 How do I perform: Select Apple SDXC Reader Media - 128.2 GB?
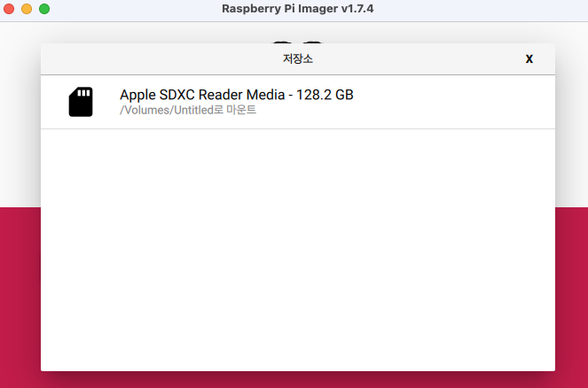(x=298, y=102)
